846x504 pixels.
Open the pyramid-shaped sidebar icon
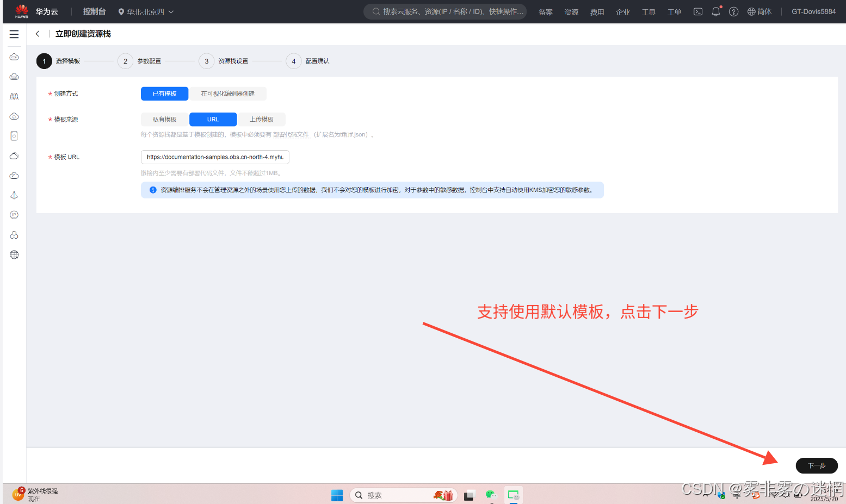click(x=14, y=195)
